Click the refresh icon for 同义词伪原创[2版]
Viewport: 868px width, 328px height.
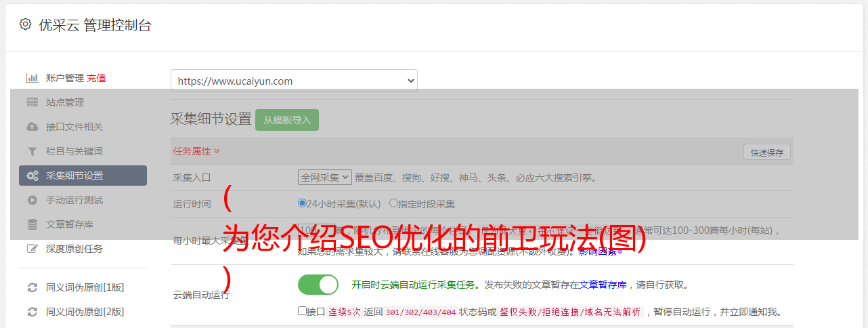click(32, 312)
